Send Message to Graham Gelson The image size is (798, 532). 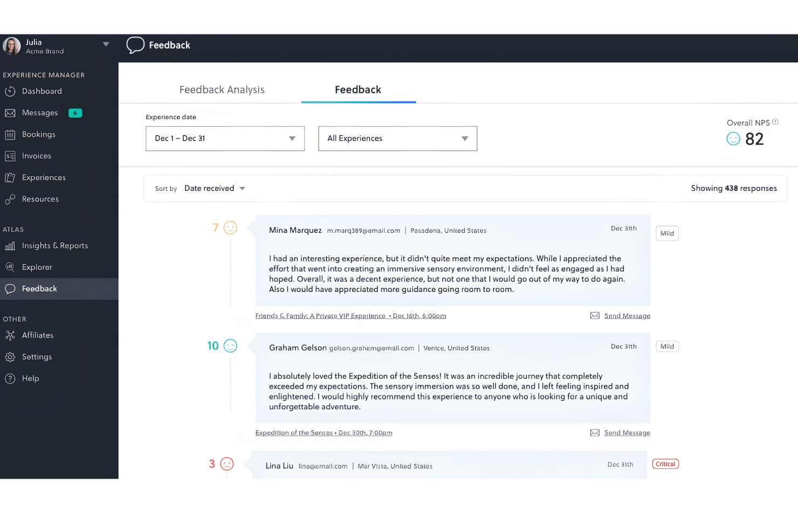click(x=627, y=433)
